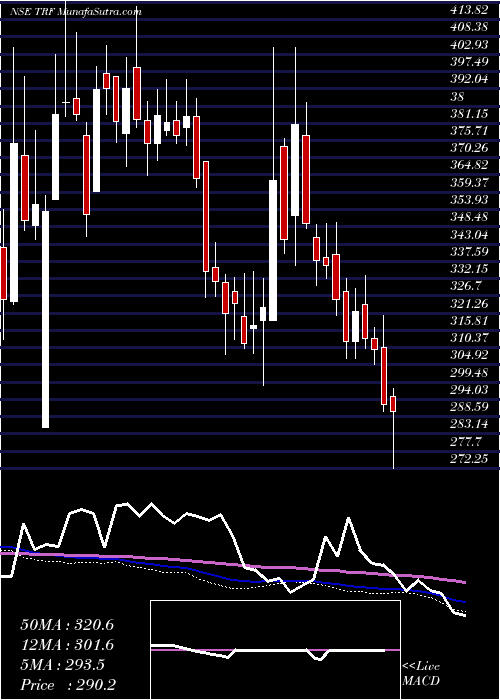Image resolution: width=500 pixels, height=700 pixels.
Task: Click the NSE TRF MunafaSutra.com title text
Action: pyautogui.click(x=75, y=12)
